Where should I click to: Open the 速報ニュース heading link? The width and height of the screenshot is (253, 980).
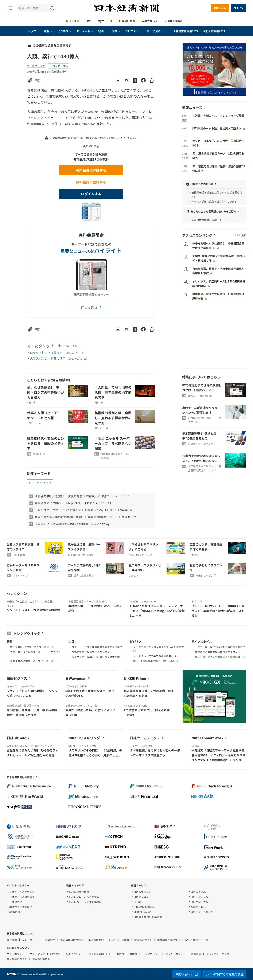[x=194, y=108]
